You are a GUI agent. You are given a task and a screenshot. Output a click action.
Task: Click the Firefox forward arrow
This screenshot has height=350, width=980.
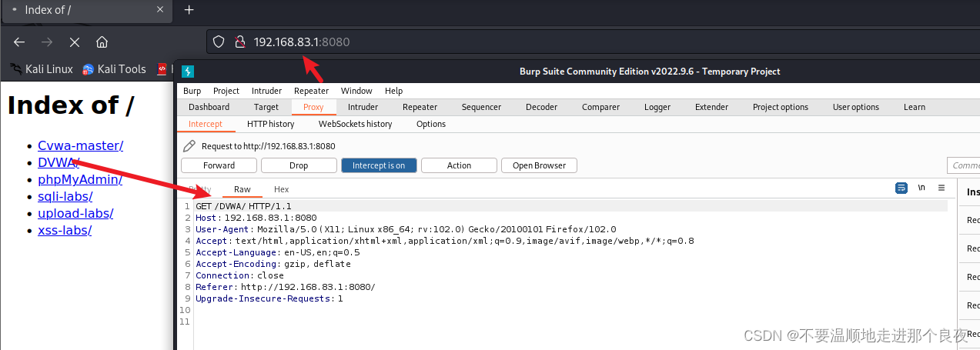(47, 42)
